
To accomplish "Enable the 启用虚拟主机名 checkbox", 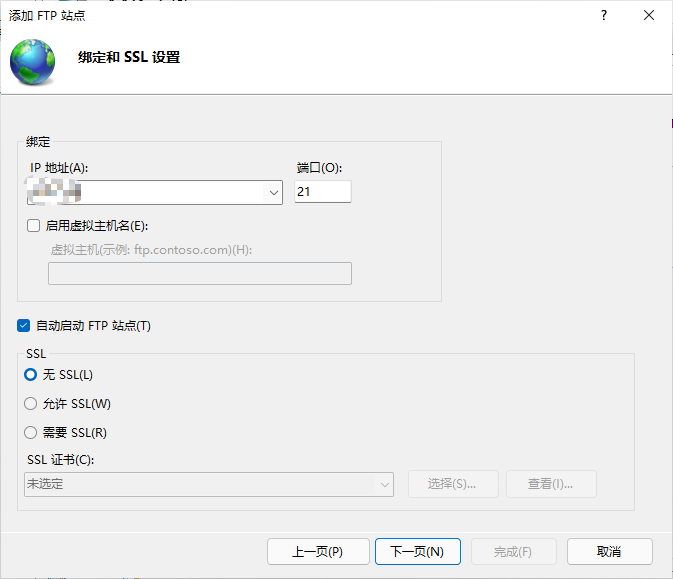I will coord(33,225).
